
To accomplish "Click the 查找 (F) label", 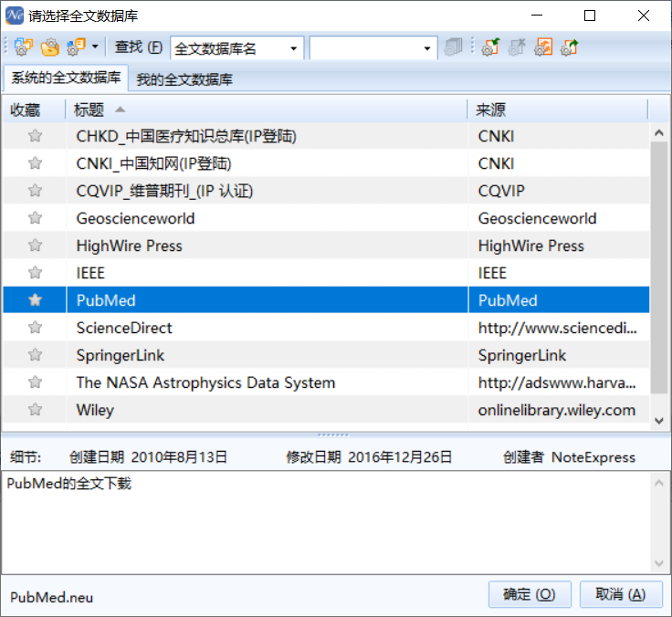I will click(x=138, y=47).
